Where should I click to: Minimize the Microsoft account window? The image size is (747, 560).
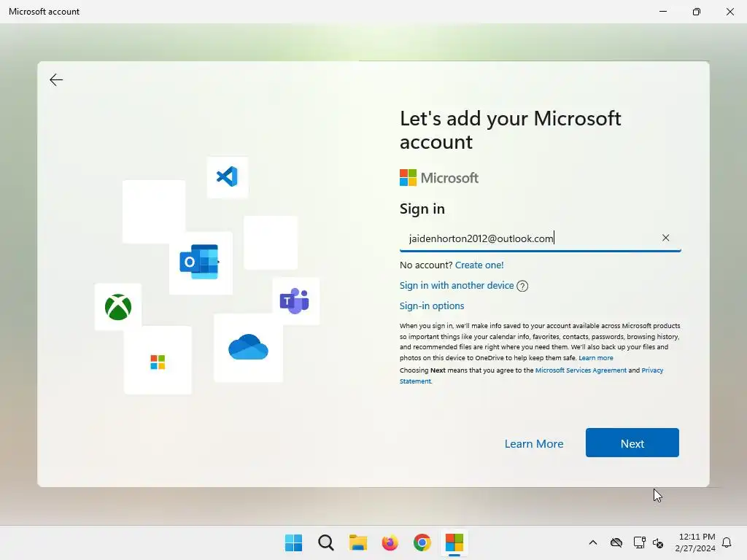tap(662, 12)
